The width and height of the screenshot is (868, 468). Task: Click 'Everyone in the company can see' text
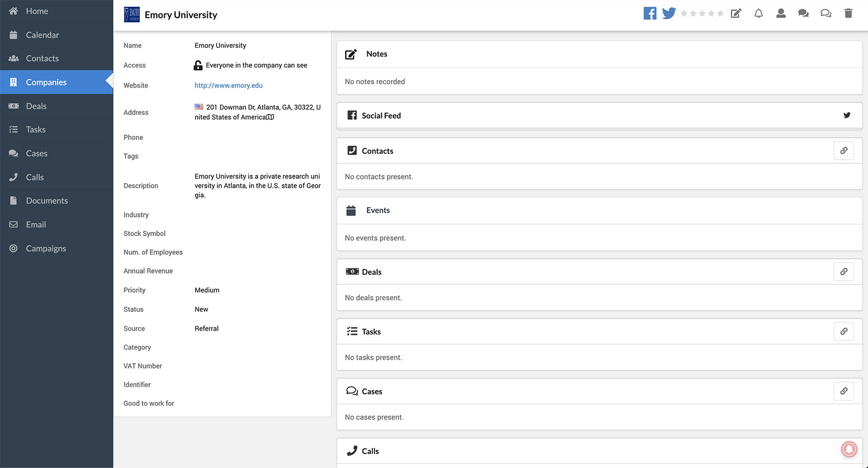(x=256, y=65)
